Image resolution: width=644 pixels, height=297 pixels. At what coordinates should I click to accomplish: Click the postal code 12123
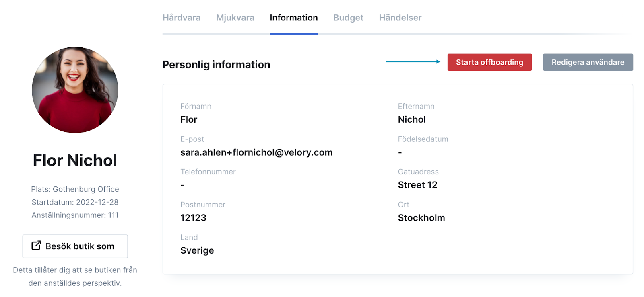[x=193, y=218]
